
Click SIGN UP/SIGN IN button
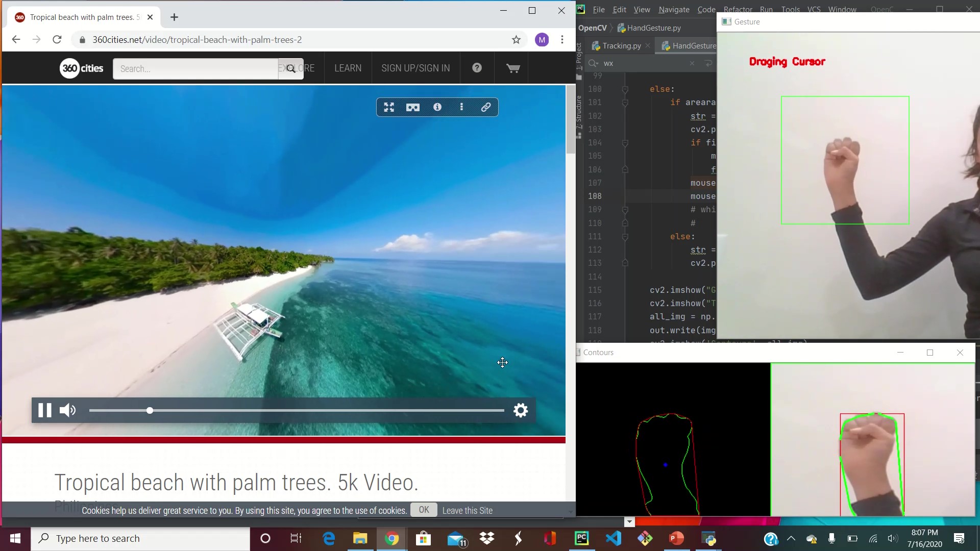point(416,68)
